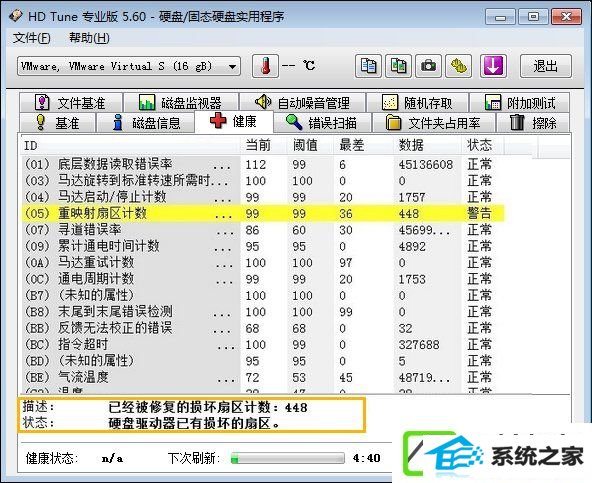Open the 磁盘监视器 tab

pyautogui.click(x=181, y=103)
